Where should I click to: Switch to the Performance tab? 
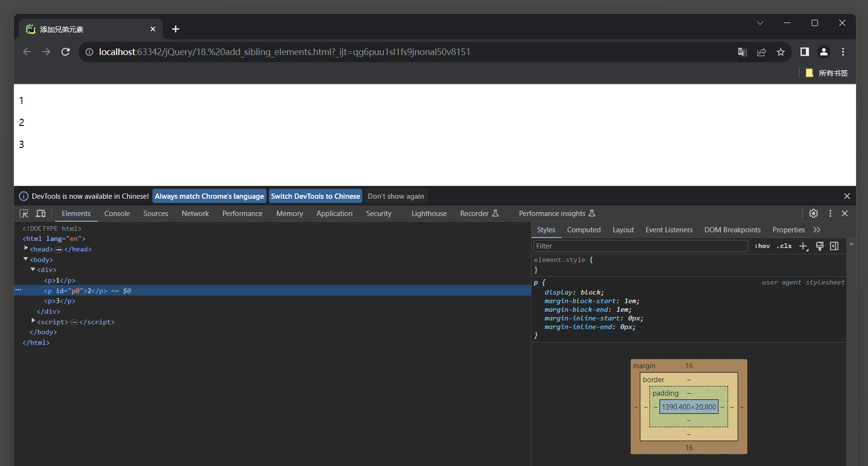click(x=243, y=214)
